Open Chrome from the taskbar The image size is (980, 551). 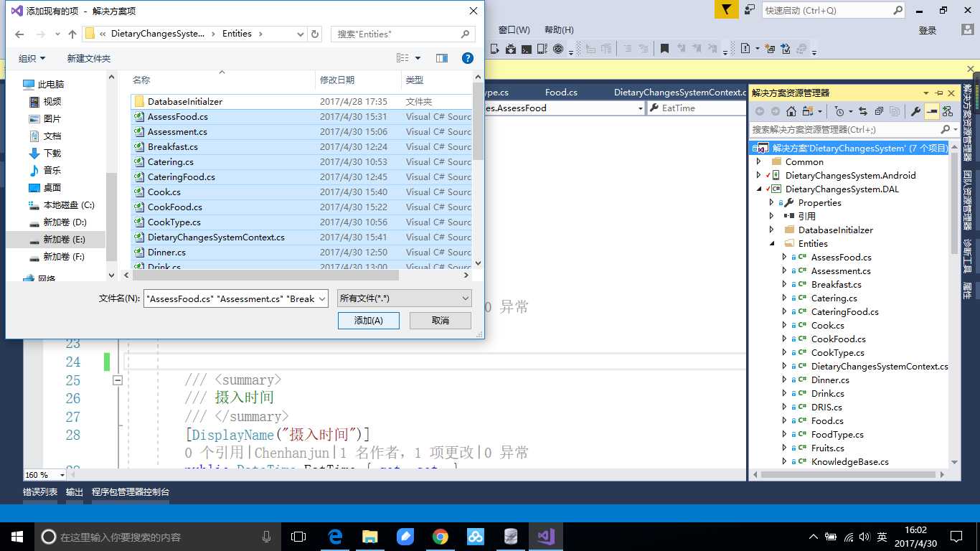click(440, 537)
